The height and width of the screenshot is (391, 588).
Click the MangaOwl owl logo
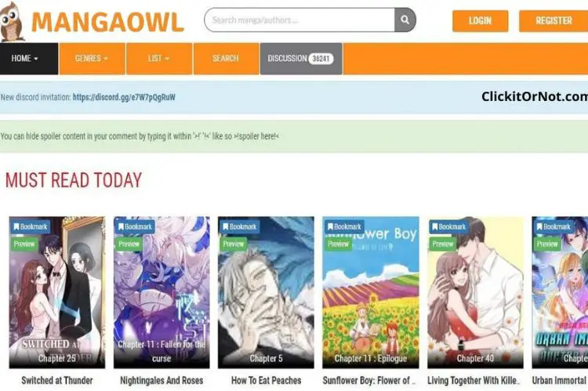(13, 21)
